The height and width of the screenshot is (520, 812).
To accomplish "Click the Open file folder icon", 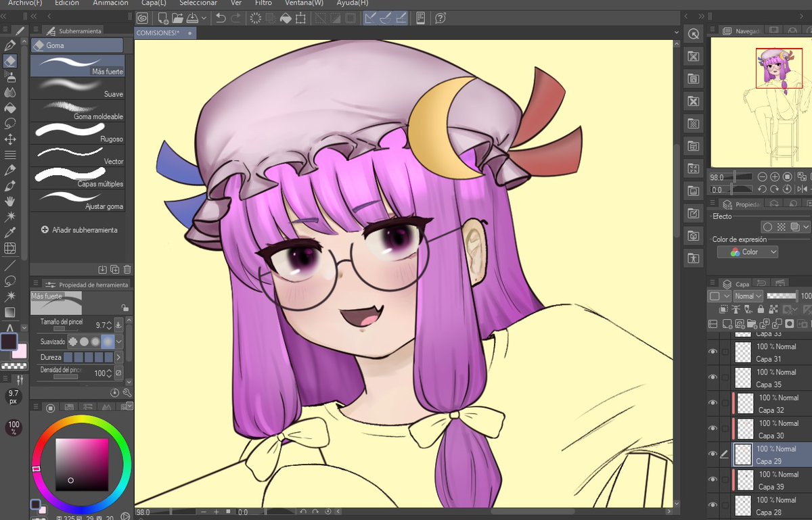I will click(177, 18).
